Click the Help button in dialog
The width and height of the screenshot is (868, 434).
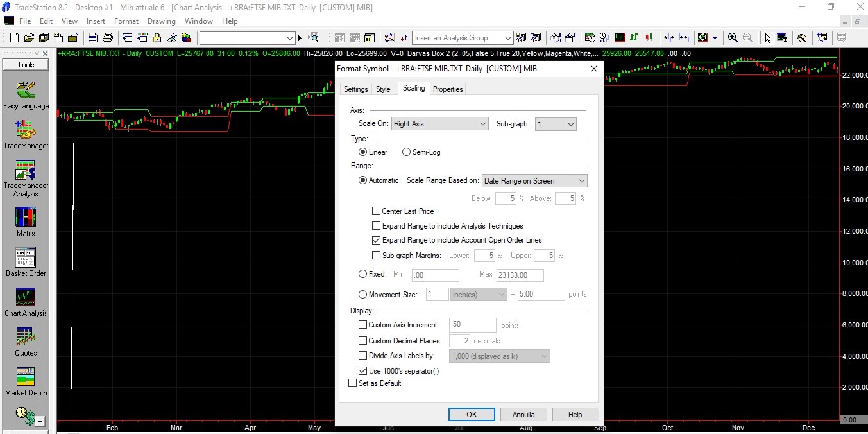click(575, 414)
